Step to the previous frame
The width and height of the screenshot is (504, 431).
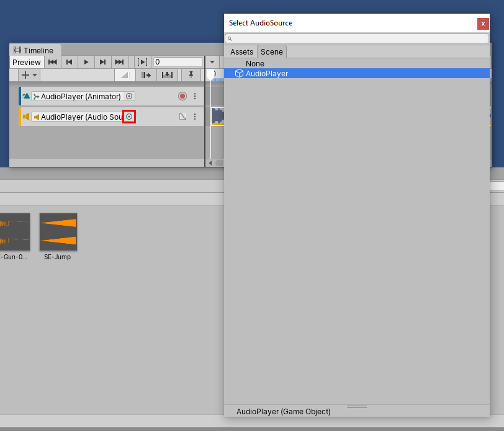70,62
